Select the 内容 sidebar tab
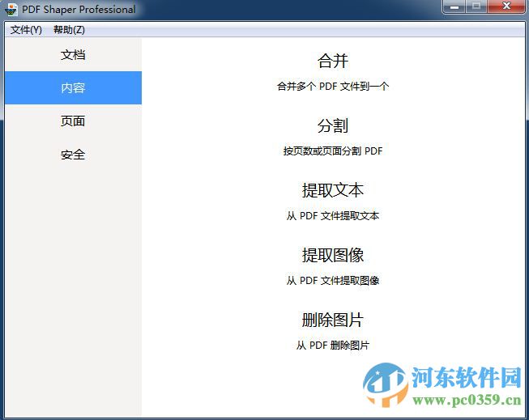The image size is (529, 420). 73,87
